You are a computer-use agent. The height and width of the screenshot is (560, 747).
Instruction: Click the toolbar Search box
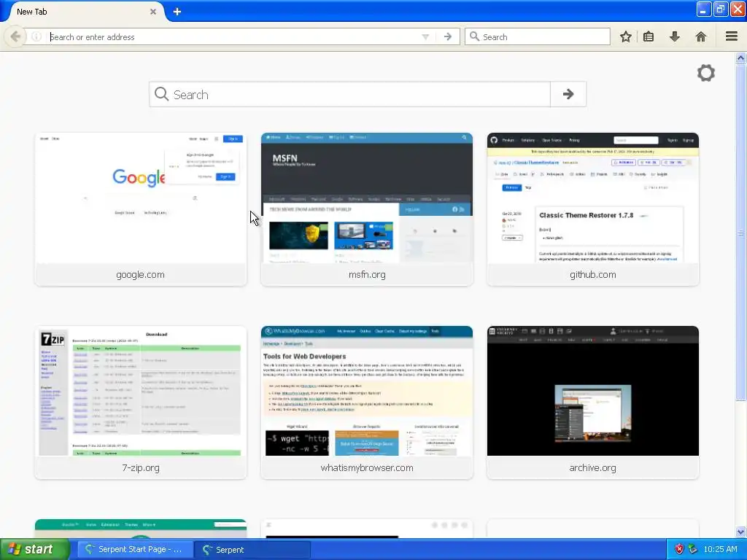pos(538,36)
